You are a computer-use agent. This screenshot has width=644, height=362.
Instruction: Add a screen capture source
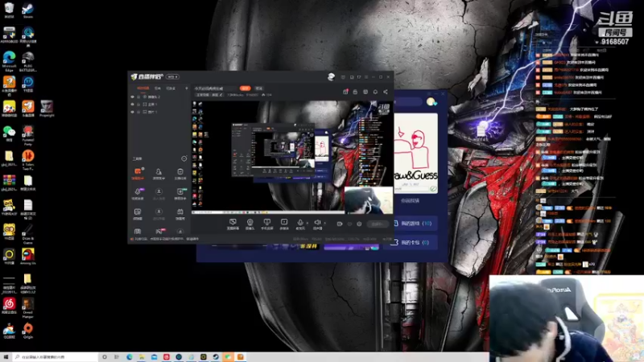pos(233,224)
